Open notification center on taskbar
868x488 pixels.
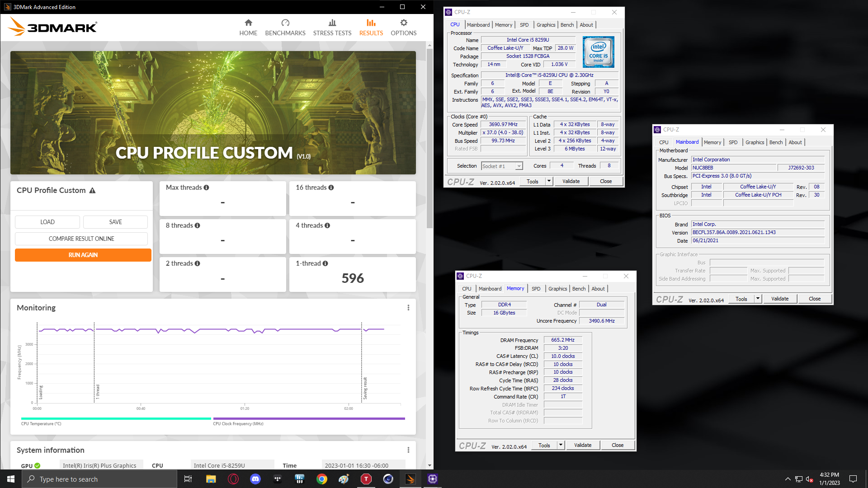(x=853, y=479)
